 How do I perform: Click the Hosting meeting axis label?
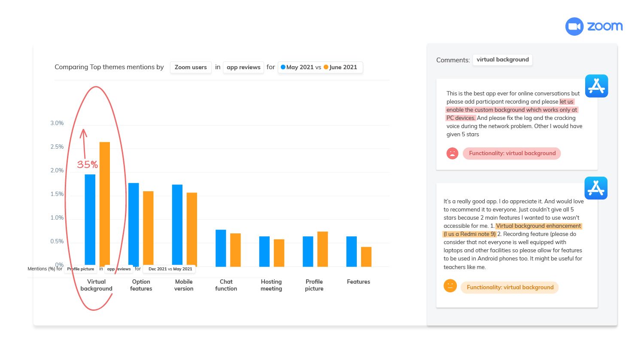[x=271, y=285]
